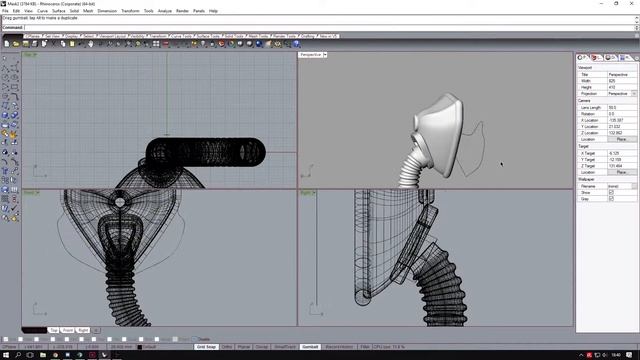This screenshot has height=360, width=640.
Task: Click the New file icon in toolbar
Action: coord(7,44)
